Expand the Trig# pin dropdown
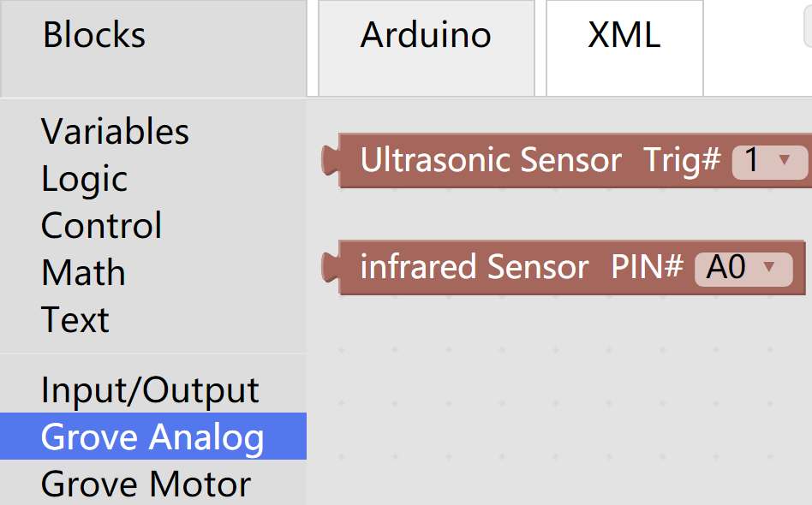 coord(770,161)
